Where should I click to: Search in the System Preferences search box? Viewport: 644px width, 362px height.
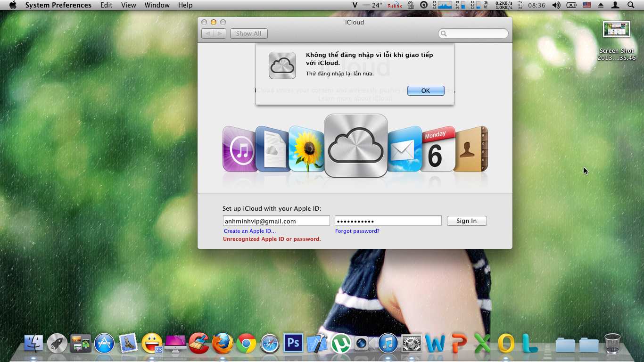pyautogui.click(x=473, y=33)
